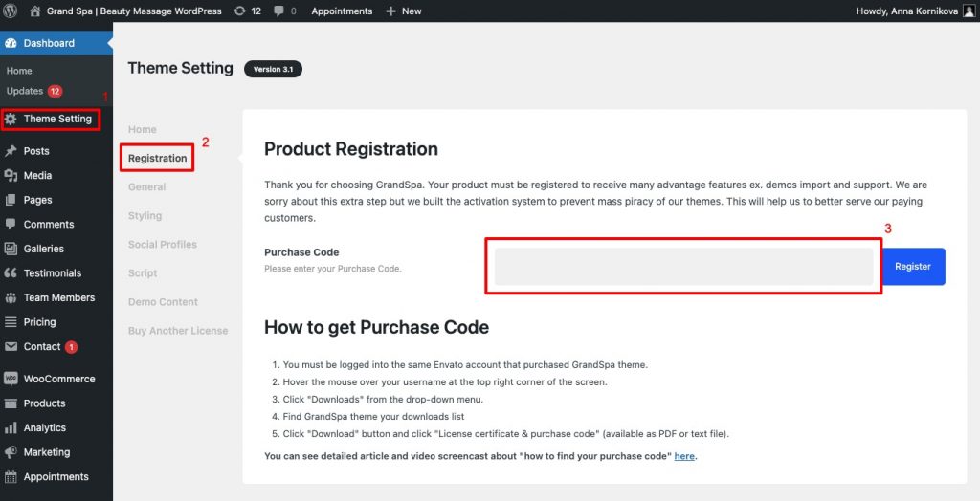Viewport: 980px width, 501px height.
Task: Click the Marketing megaphone icon
Action: 11,452
